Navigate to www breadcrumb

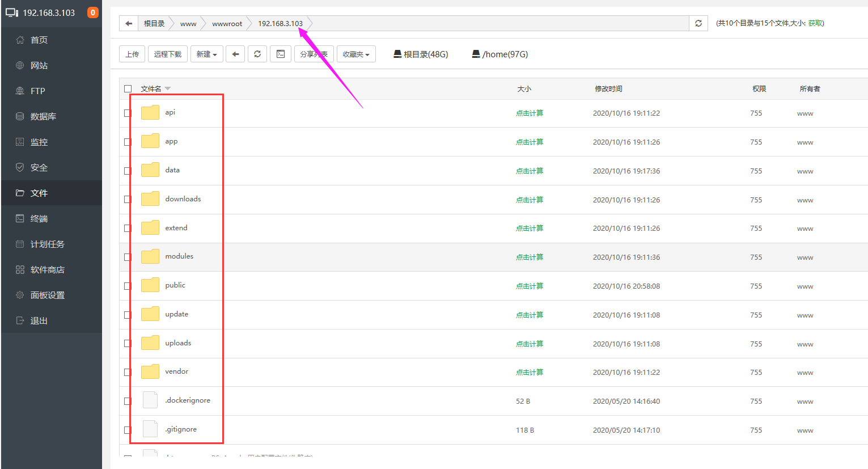pos(188,24)
